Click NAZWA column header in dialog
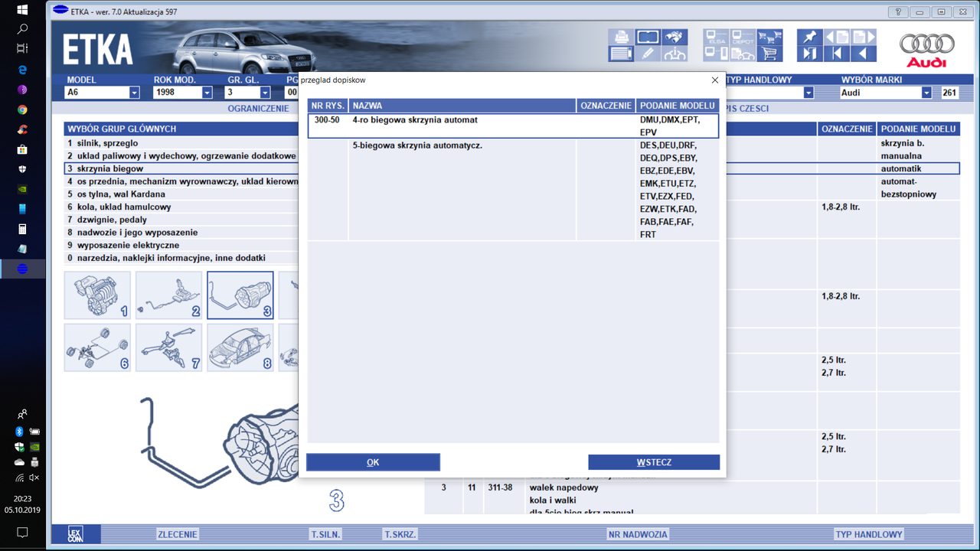The height and width of the screenshot is (551, 980). coord(462,106)
